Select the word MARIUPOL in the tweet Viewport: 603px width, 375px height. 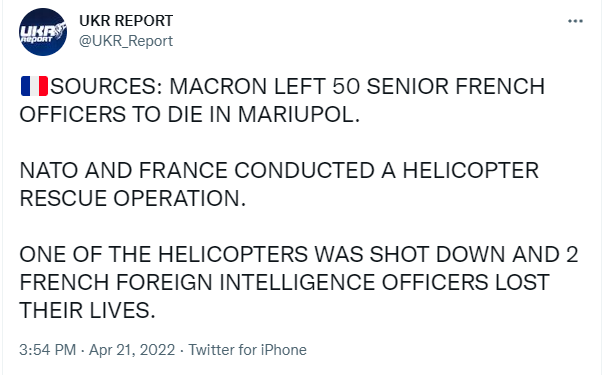coord(298,114)
